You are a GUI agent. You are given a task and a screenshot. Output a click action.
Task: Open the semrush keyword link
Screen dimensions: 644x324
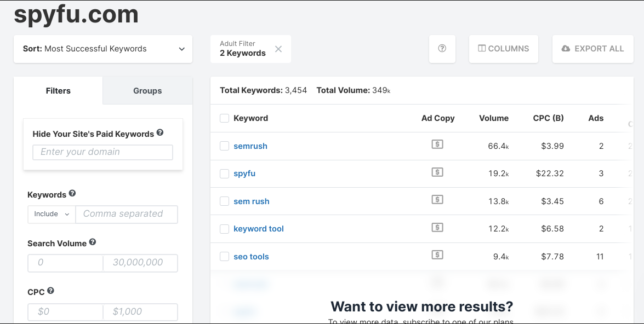(250, 146)
